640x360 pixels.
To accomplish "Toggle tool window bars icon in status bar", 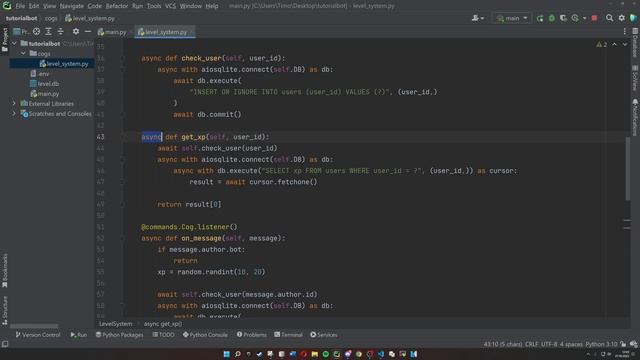I will tap(5, 344).
